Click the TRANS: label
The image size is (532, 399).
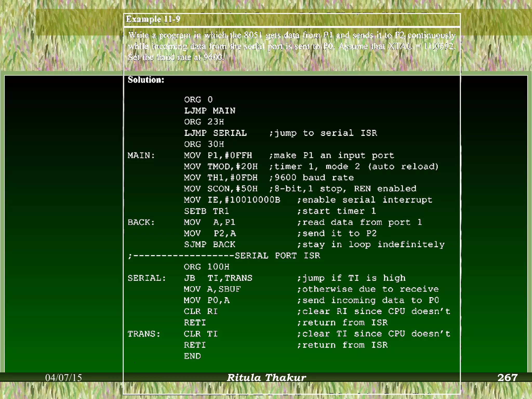point(144,334)
